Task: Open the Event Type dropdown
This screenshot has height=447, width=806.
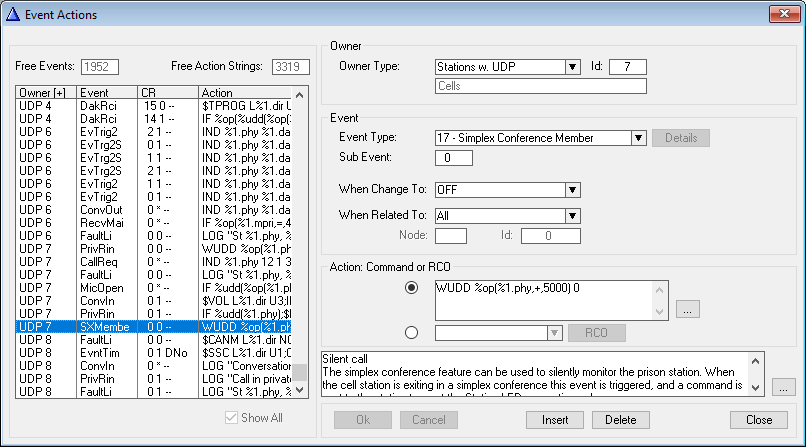Action: click(638, 138)
